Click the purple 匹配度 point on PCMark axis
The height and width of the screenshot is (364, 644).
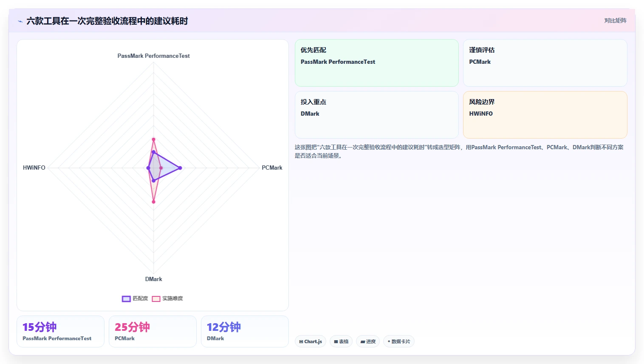pyautogui.click(x=180, y=168)
